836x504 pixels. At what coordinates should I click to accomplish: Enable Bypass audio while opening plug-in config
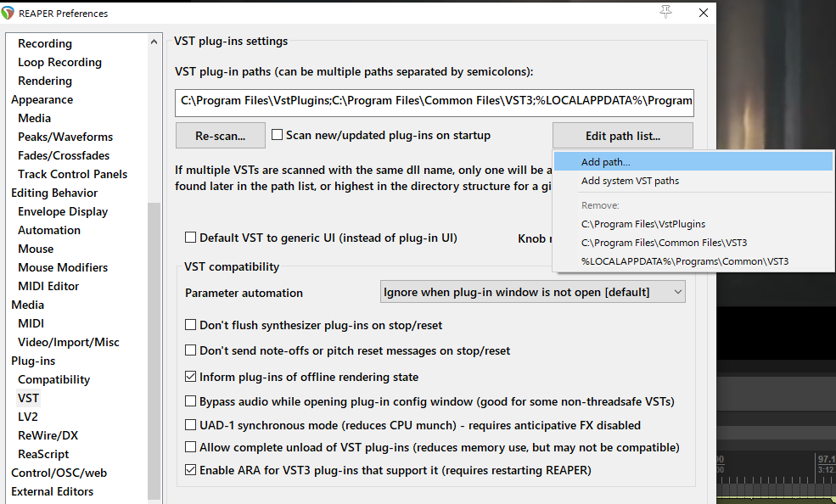tap(190, 400)
